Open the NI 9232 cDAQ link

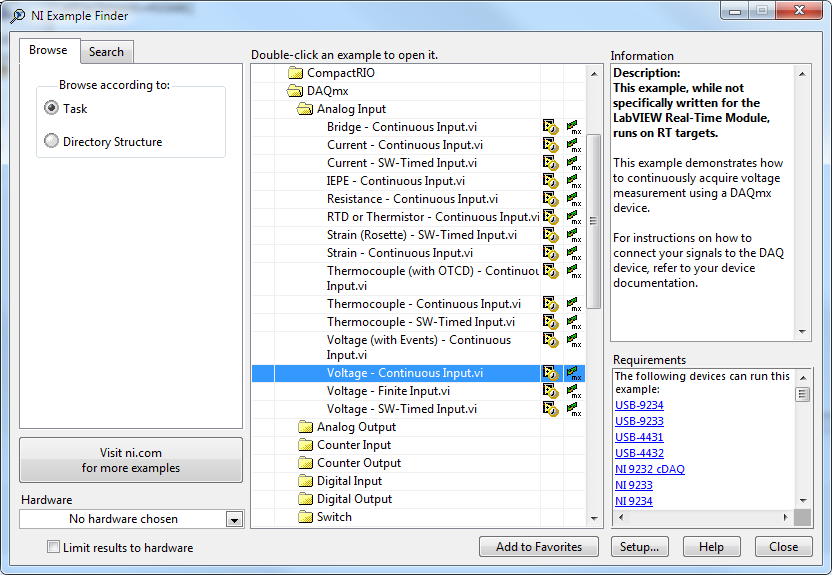649,469
